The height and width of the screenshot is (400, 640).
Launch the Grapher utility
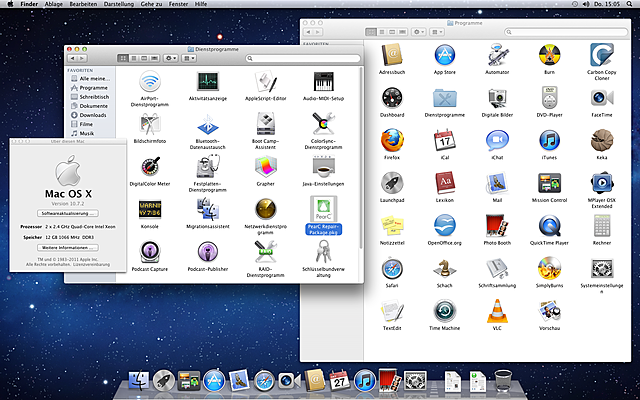click(266, 167)
